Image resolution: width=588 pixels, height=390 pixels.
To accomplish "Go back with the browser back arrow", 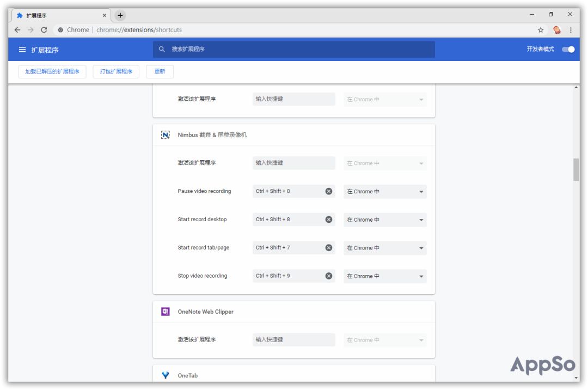I will tap(17, 29).
